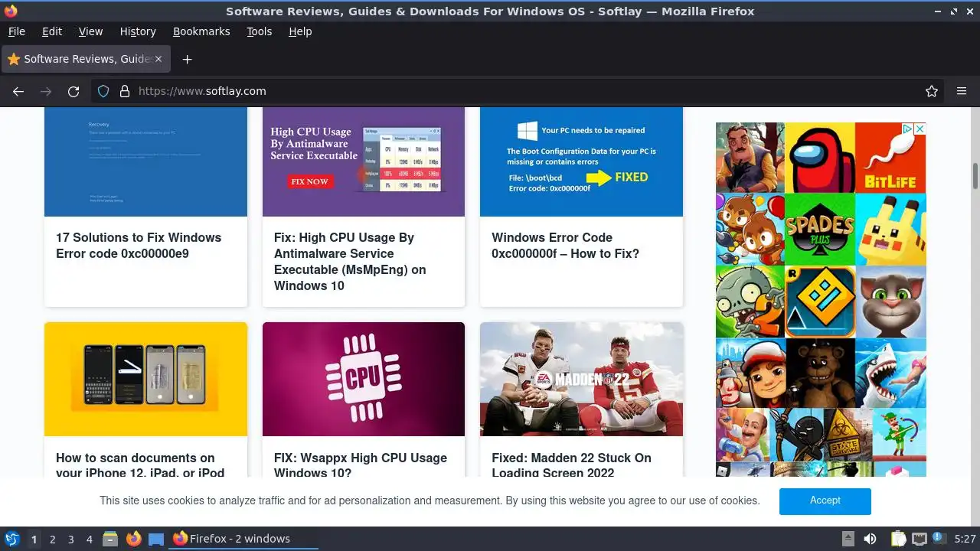980x551 pixels.
Task: Click the Bloons monkey game icon
Action: tap(750, 229)
